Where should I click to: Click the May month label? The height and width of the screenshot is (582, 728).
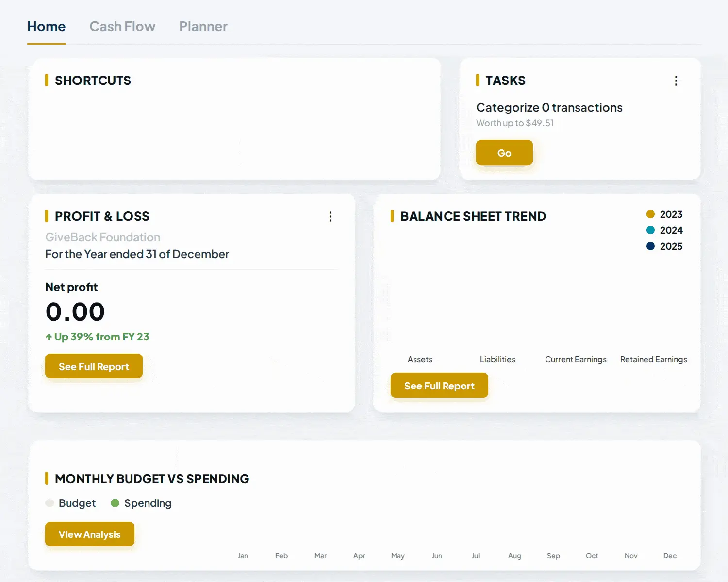pyautogui.click(x=398, y=556)
